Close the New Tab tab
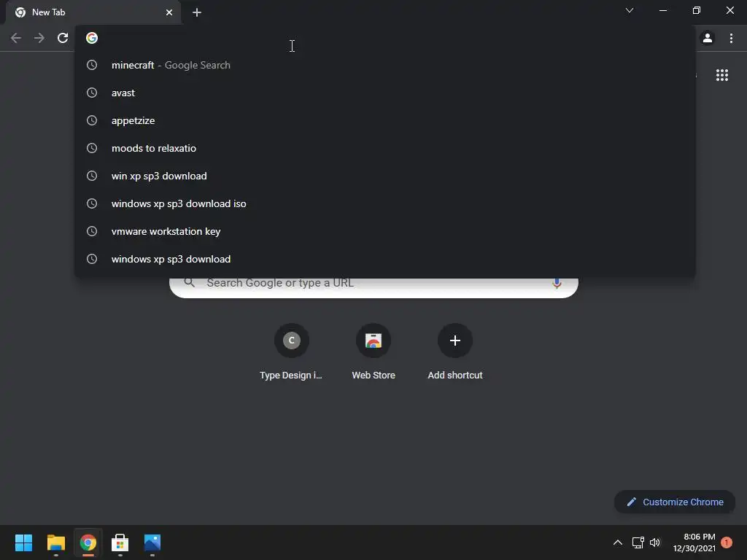The width and height of the screenshot is (747, 560). pos(169,12)
